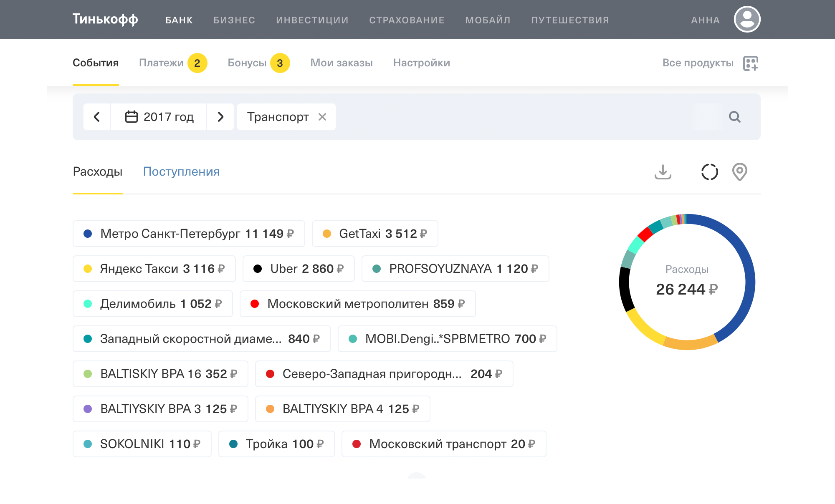Select the MOBI.Dengi..*SPBMETRO 700 chip
This screenshot has width=835, height=504.
(448, 339)
